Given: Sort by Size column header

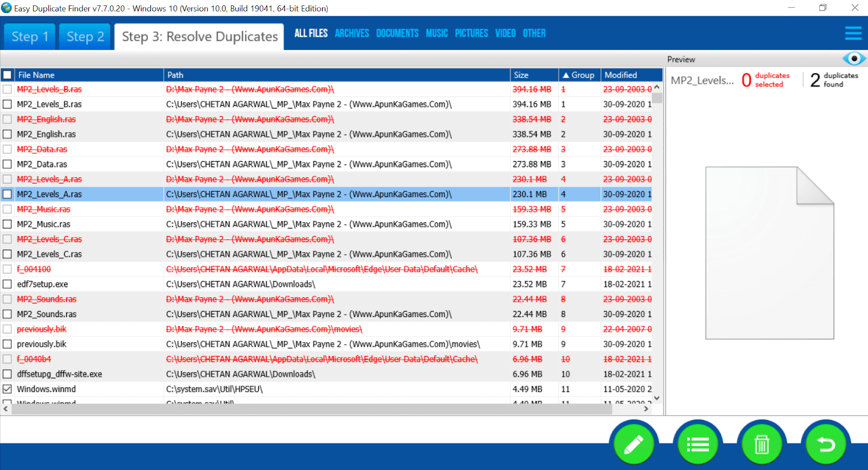Looking at the screenshot, I should pyautogui.click(x=534, y=75).
